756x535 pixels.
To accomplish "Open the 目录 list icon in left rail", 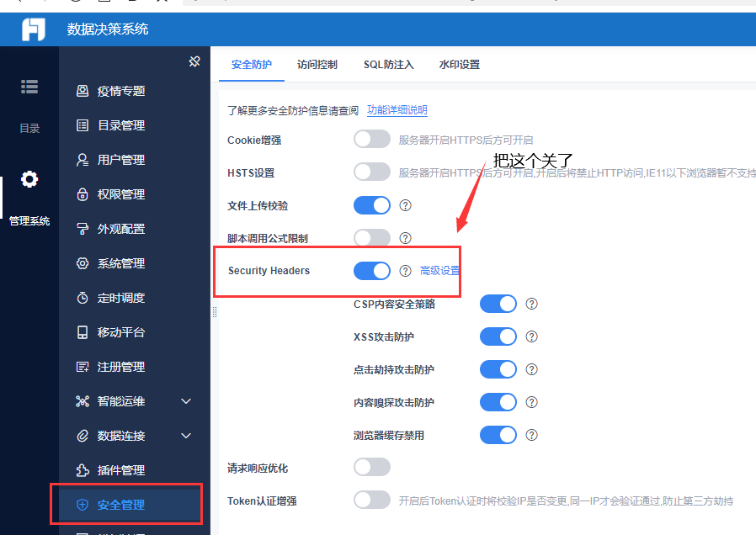I will (x=29, y=87).
